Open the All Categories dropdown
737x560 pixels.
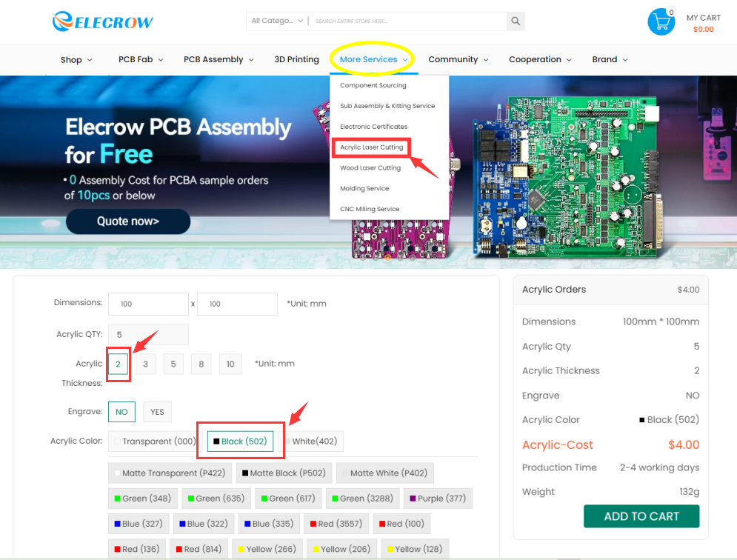[x=277, y=21]
